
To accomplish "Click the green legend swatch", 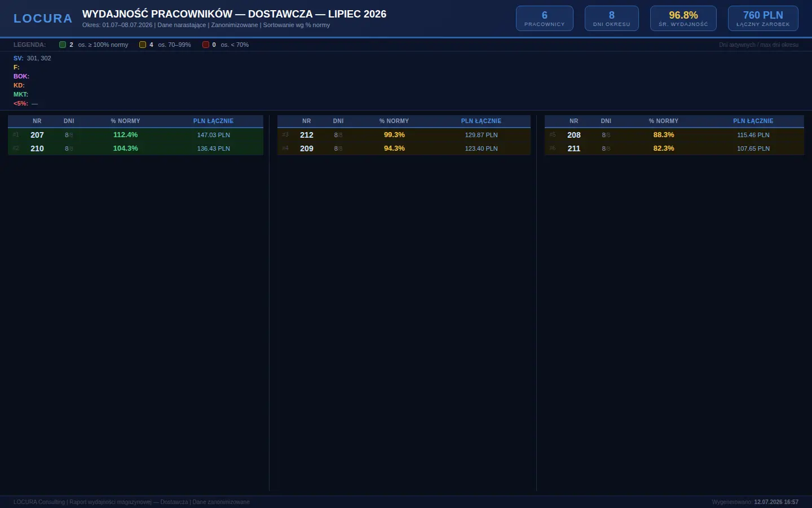I will coord(63,45).
